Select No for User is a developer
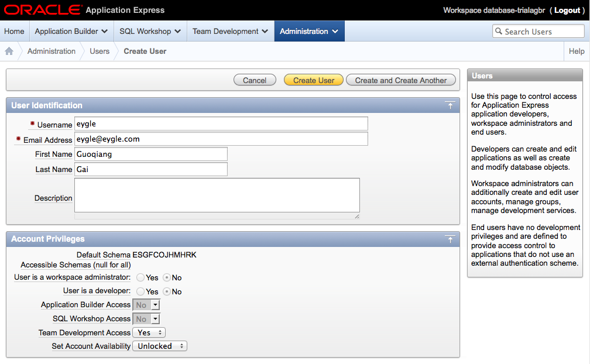 point(166,291)
